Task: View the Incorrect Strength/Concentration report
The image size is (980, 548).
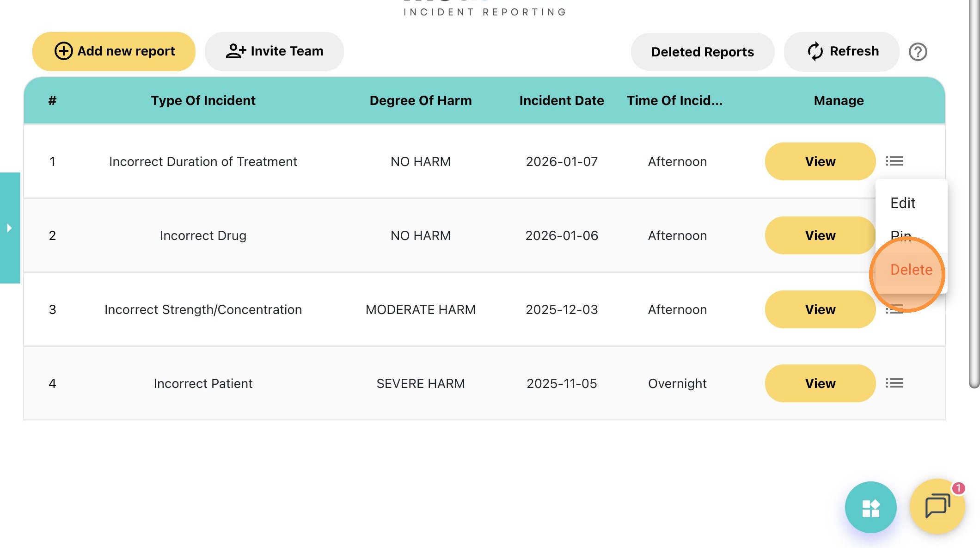Action: (x=820, y=309)
